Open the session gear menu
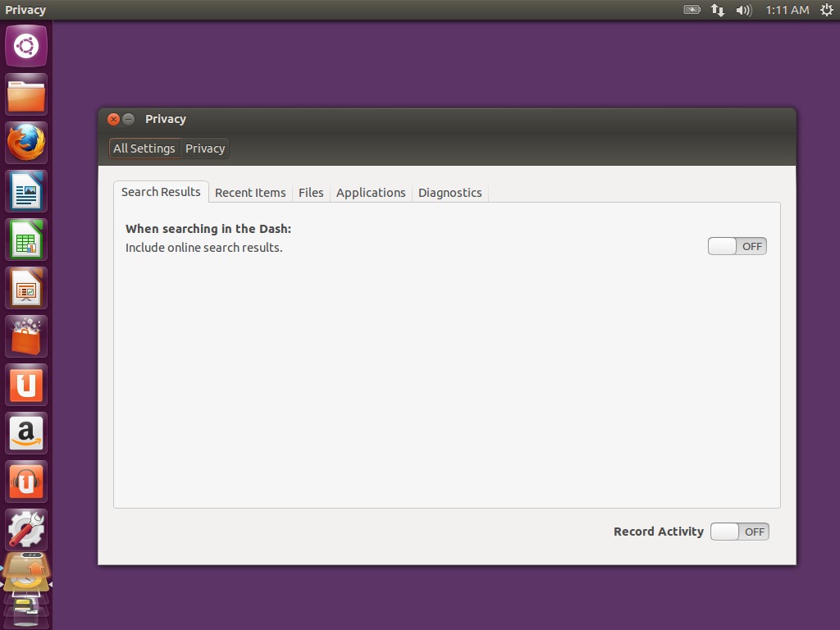This screenshot has height=630, width=840. (x=827, y=10)
